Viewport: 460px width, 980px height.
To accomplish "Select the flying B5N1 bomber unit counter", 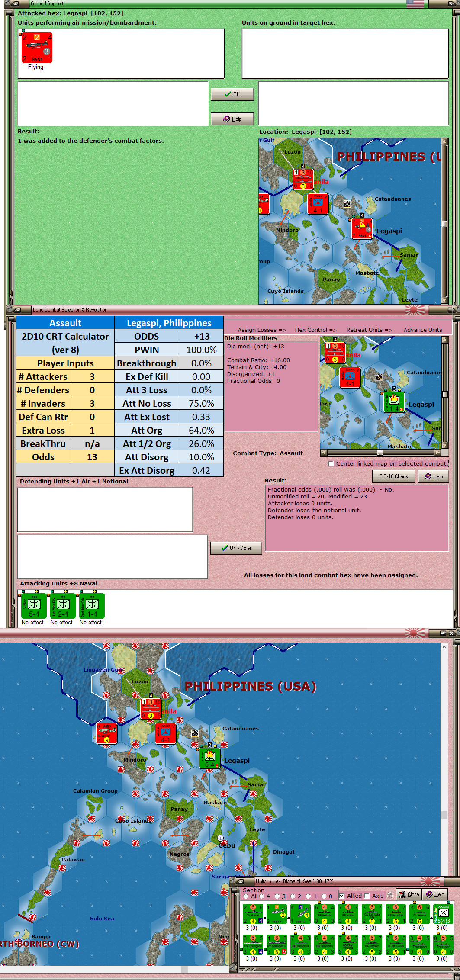I will pos(37,48).
